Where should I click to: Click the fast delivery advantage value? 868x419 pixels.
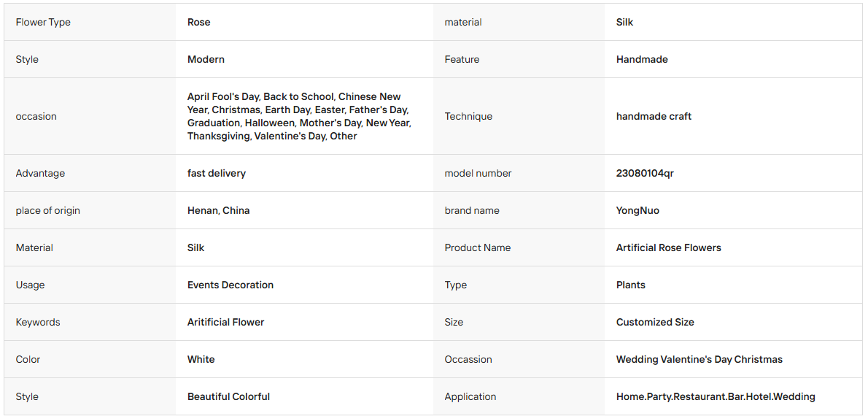coord(217,173)
